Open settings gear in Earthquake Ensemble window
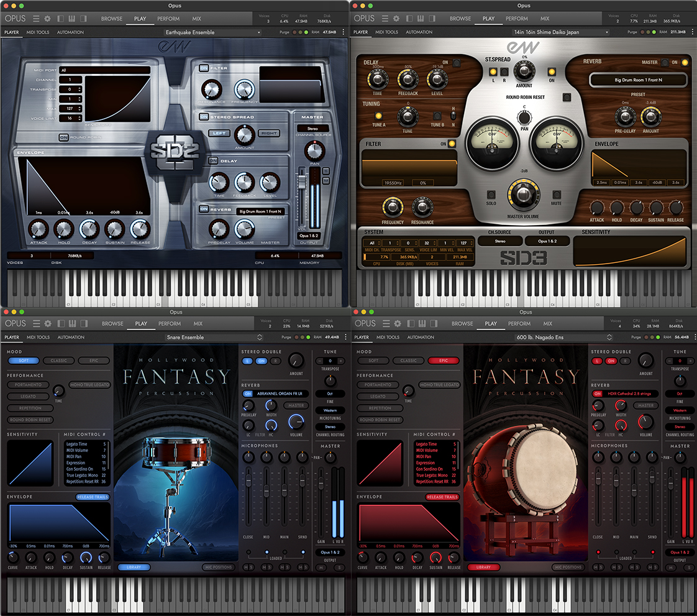The image size is (697, 616). 48,19
